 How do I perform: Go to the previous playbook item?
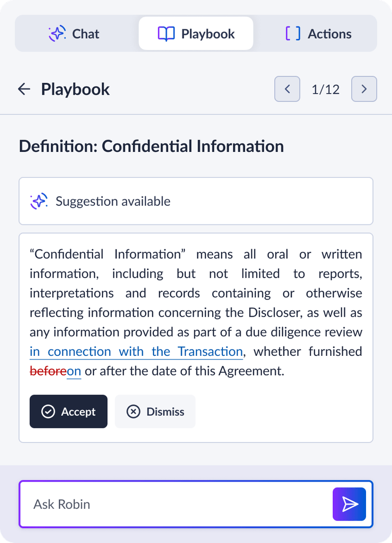(287, 89)
